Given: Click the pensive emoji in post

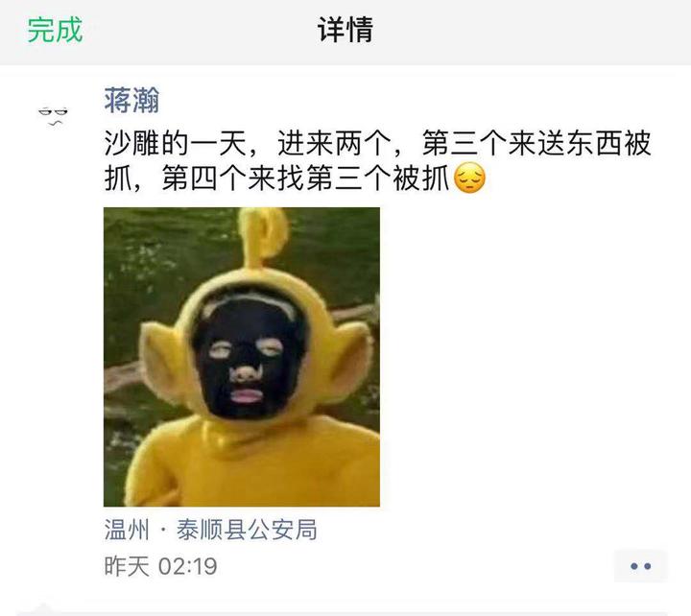Looking at the screenshot, I should tap(469, 178).
